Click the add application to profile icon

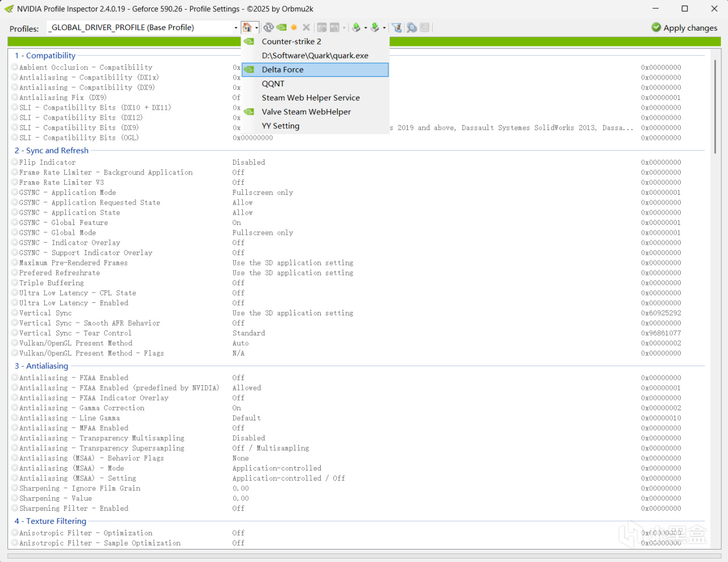coord(322,27)
